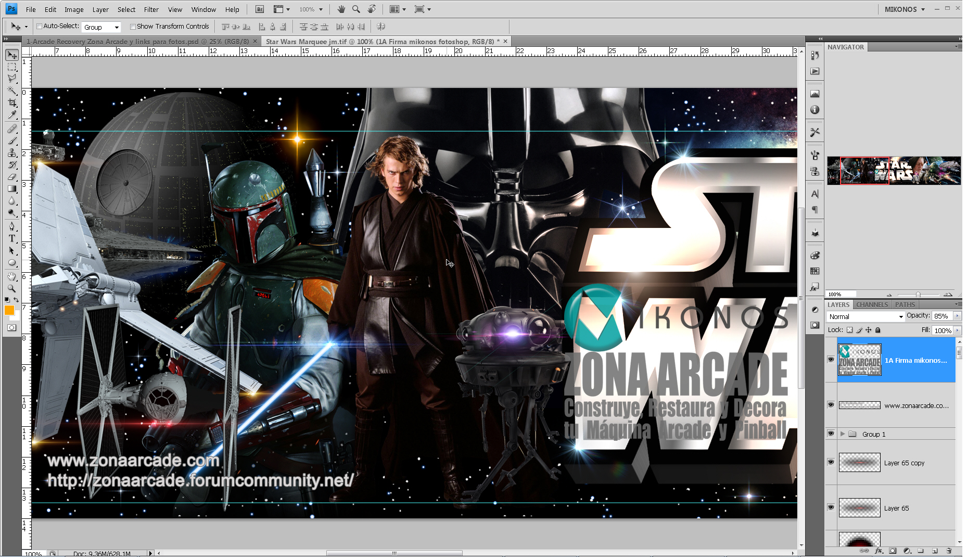Click the white background color swatch
The image size is (967, 560).
(x=17, y=316)
